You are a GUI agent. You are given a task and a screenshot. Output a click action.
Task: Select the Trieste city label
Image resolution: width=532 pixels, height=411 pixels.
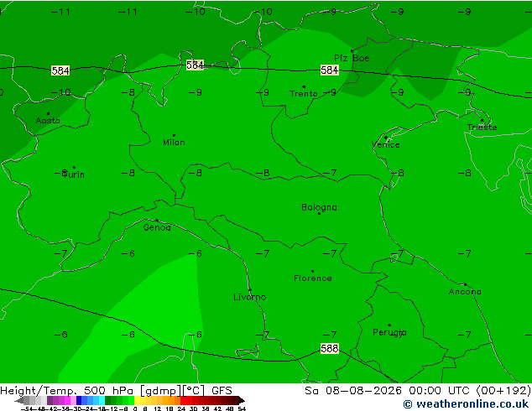pos(482,127)
